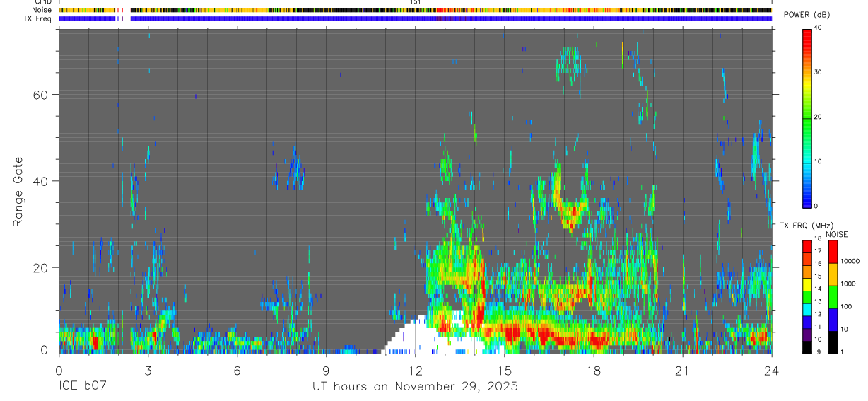Click the 'CPID' row label at top left
The height and width of the screenshot is (401, 868).
[x=43, y=2]
